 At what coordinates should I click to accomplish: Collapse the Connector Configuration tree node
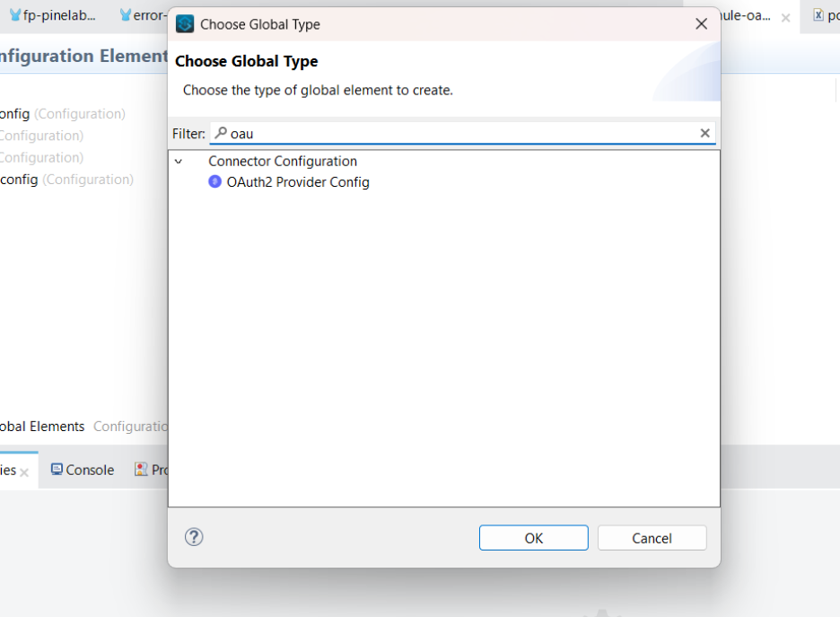[x=179, y=161]
